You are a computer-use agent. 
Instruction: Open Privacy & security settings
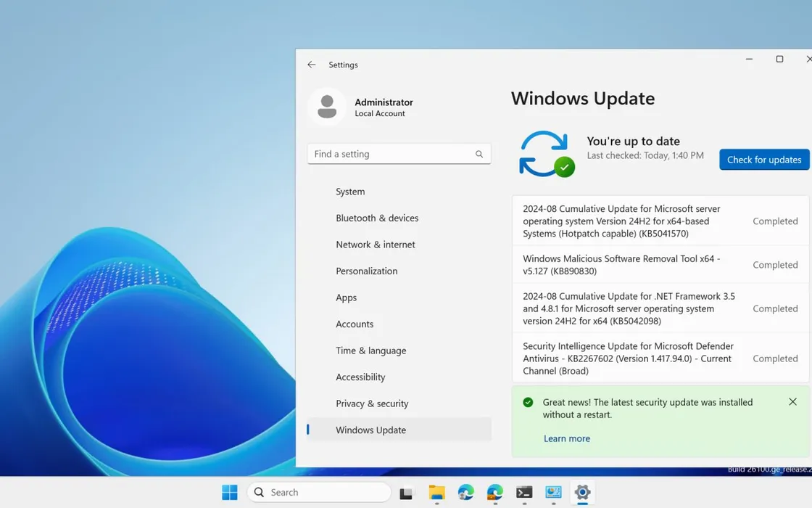(x=399, y=403)
